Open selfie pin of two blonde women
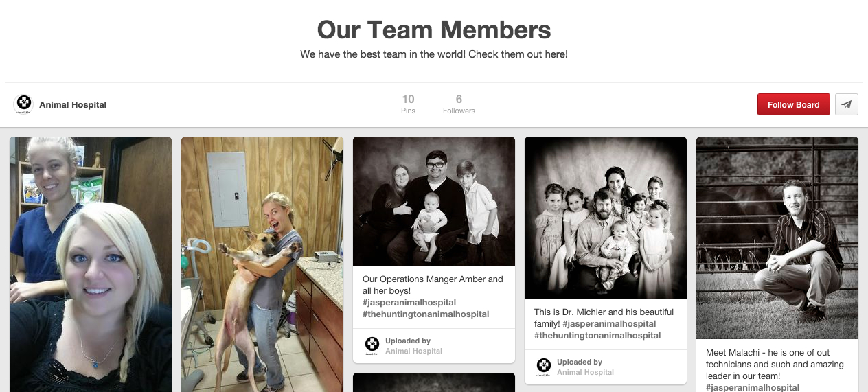Screen dimensions: 868x392 91,264
